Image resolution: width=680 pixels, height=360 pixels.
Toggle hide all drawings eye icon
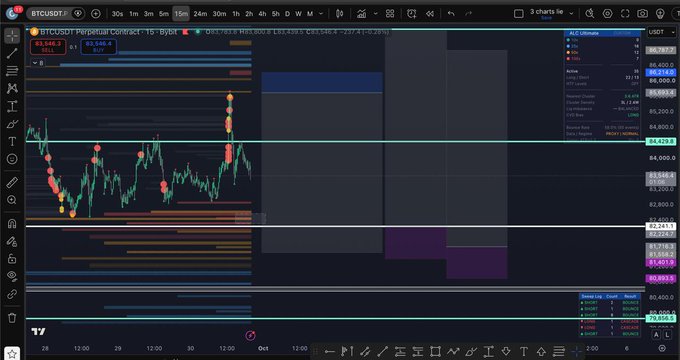pyautogui.click(x=12, y=276)
